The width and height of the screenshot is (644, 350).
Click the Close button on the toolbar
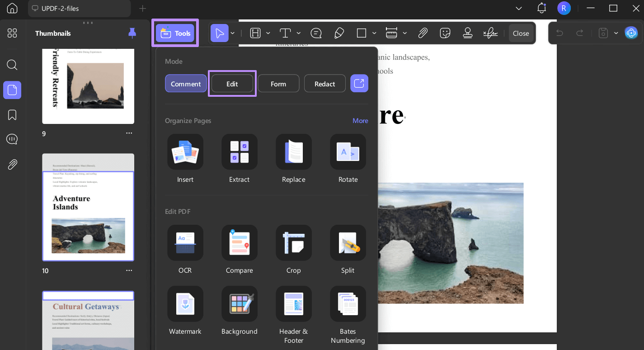pyautogui.click(x=521, y=33)
